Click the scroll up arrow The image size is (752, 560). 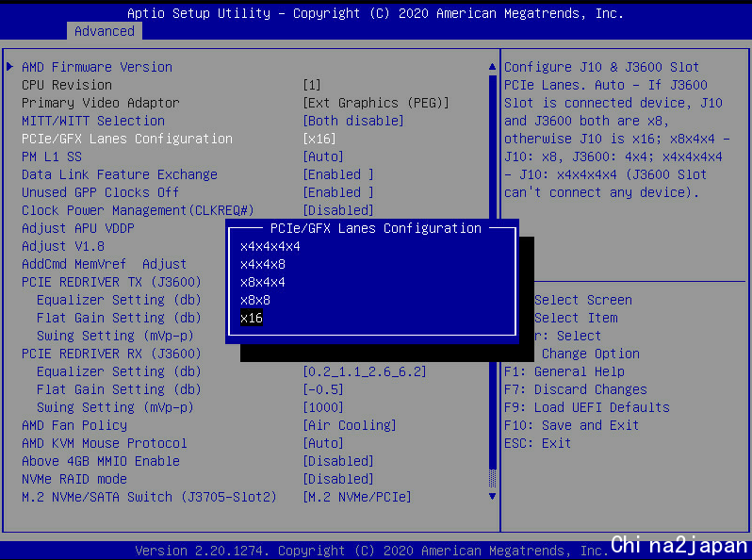click(x=492, y=67)
